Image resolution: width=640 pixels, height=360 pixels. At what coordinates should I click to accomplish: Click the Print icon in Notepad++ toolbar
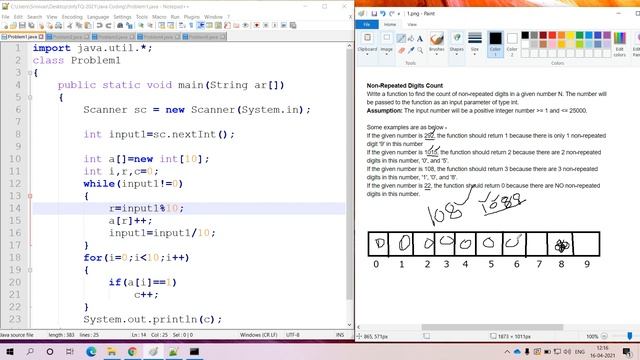coord(58,25)
